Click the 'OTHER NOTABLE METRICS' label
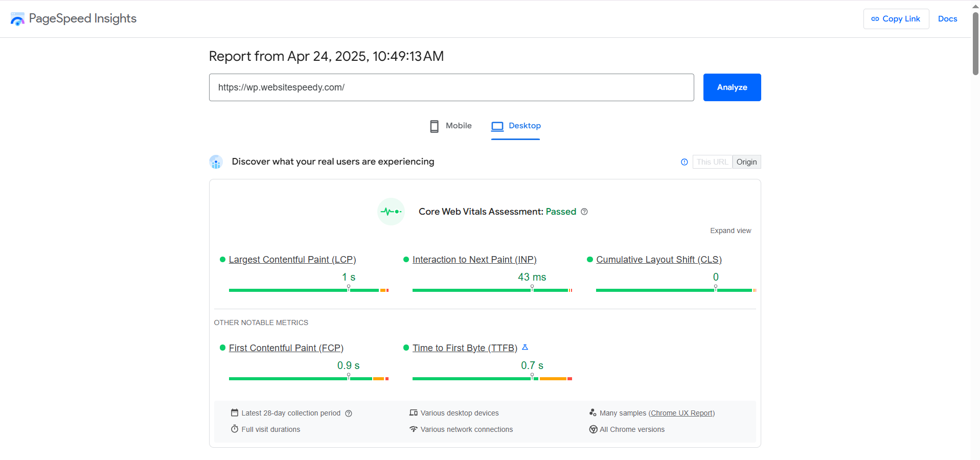 pos(261,323)
